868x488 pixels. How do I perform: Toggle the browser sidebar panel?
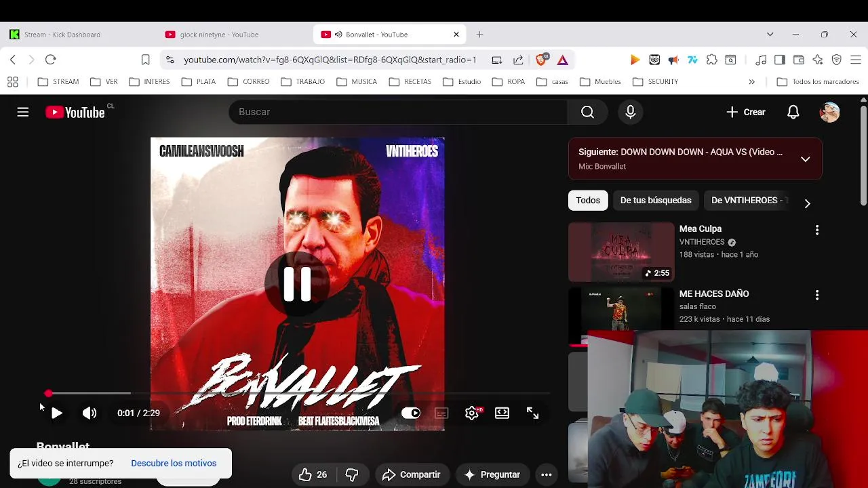[x=780, y=60]
